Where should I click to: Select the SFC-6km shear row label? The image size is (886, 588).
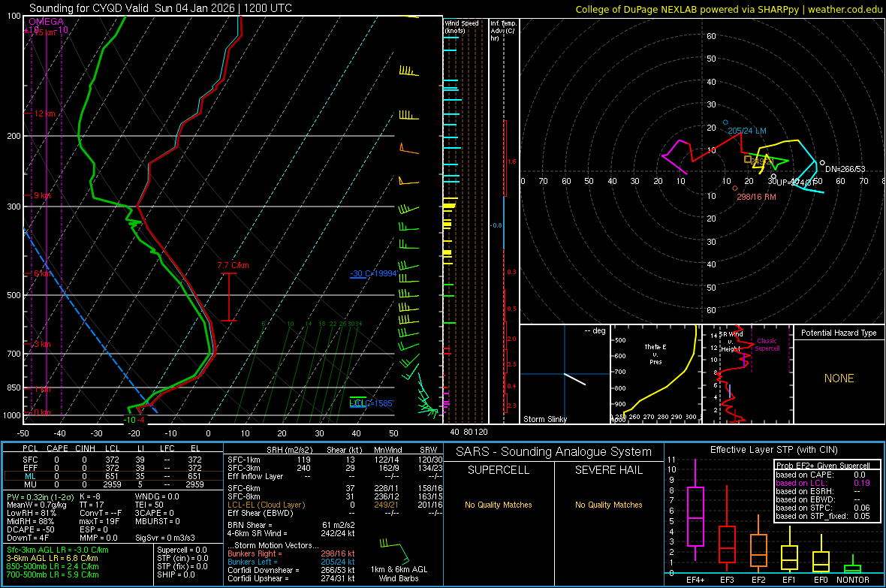coord(244,488)
